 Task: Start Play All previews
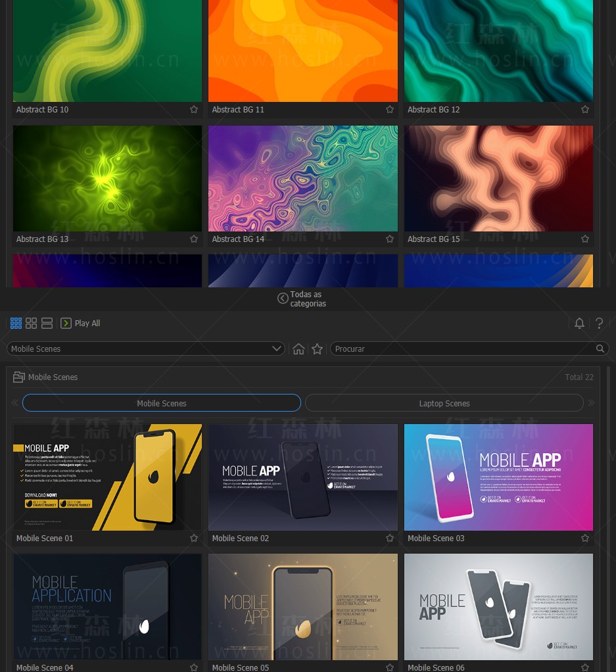coord(81,323)
